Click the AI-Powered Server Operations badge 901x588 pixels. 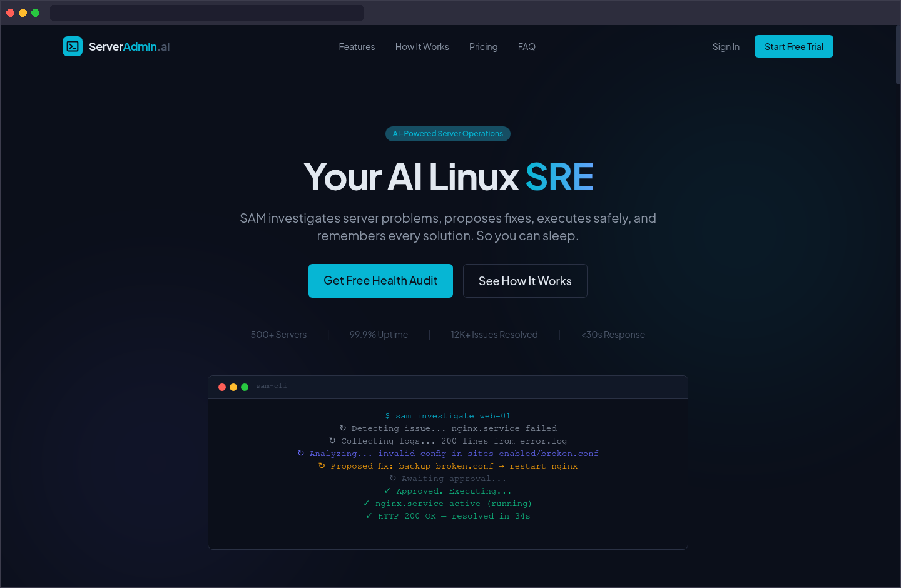[448, 133]
